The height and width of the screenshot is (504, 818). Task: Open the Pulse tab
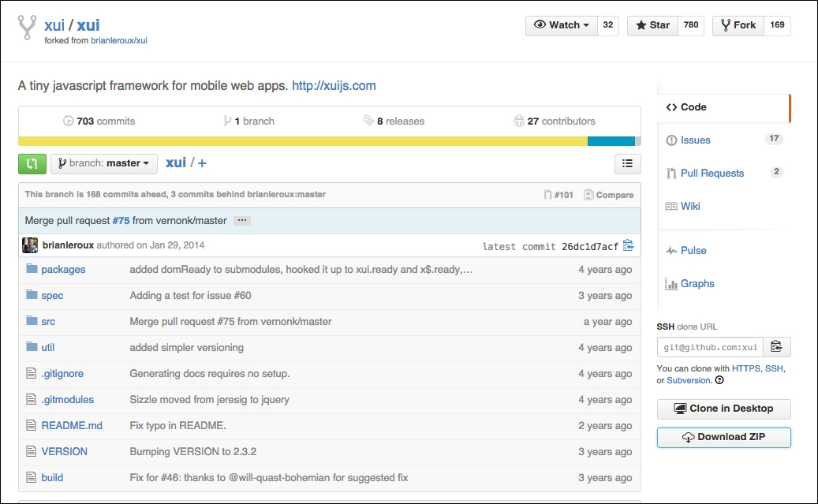[724, 251]
